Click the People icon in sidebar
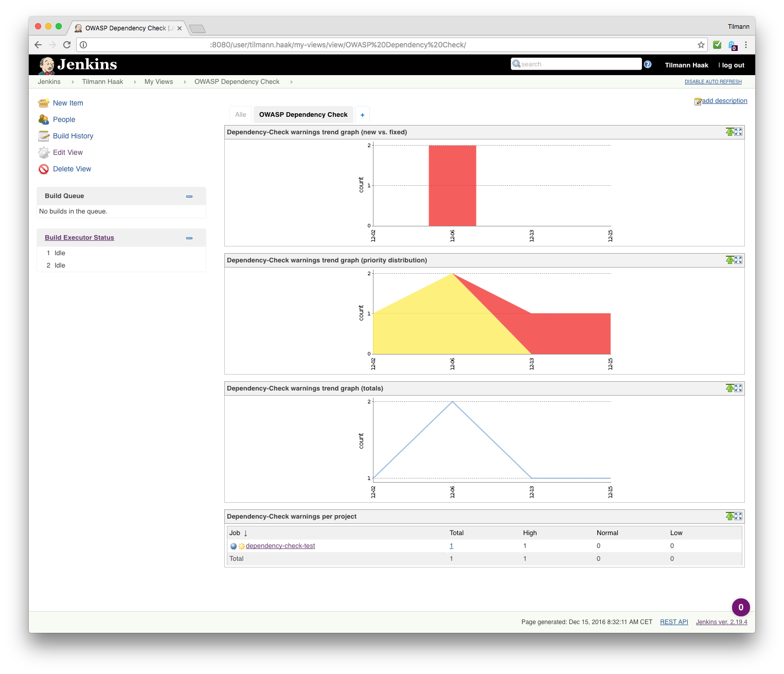The height and width of the screenshot is (674, 784). coord(44,119)
